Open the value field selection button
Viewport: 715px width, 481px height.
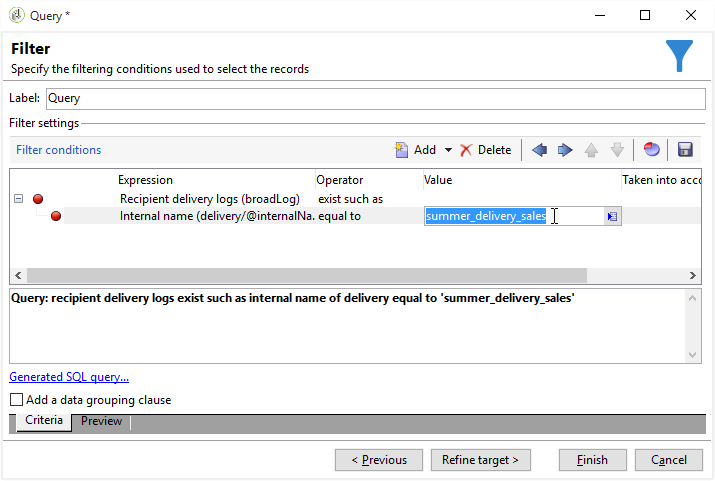click(x=612, y=216)
